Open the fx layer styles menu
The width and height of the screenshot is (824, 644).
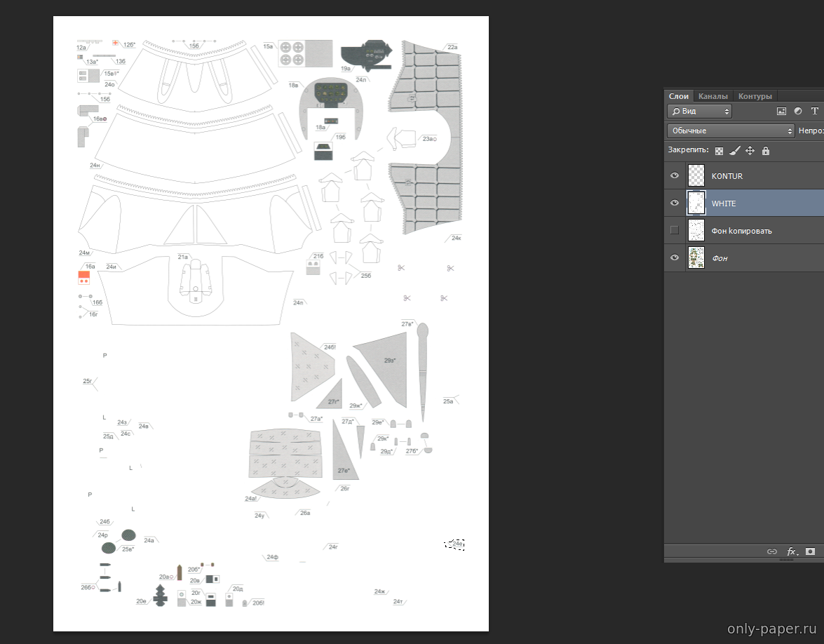792,551
